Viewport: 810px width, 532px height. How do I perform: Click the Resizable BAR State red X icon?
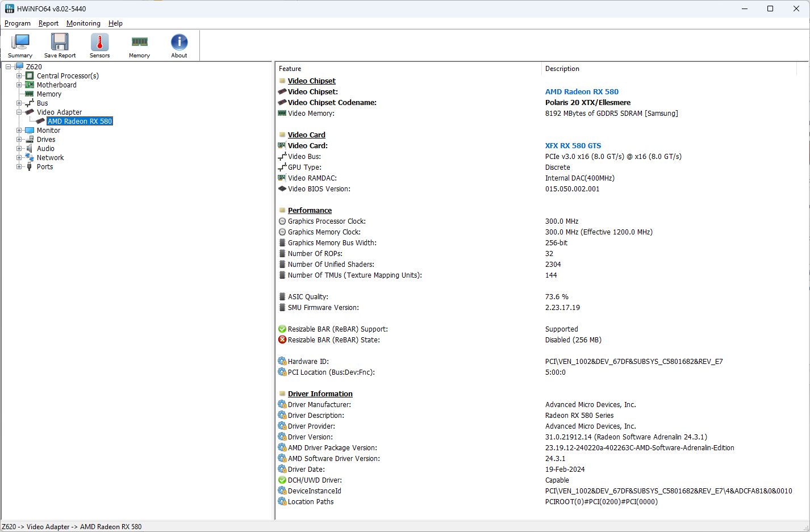(282, 340)
